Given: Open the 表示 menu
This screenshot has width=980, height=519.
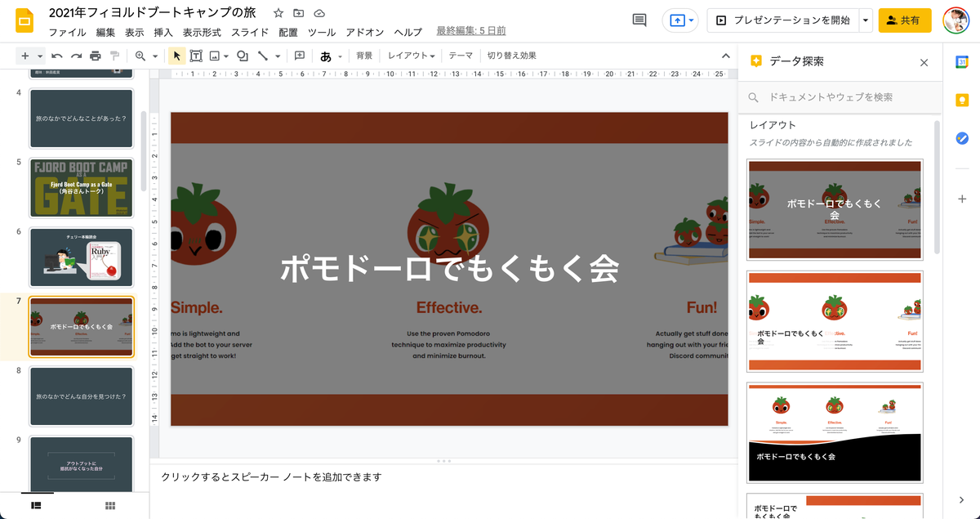Looking at the screenshot, I should 135,33.
